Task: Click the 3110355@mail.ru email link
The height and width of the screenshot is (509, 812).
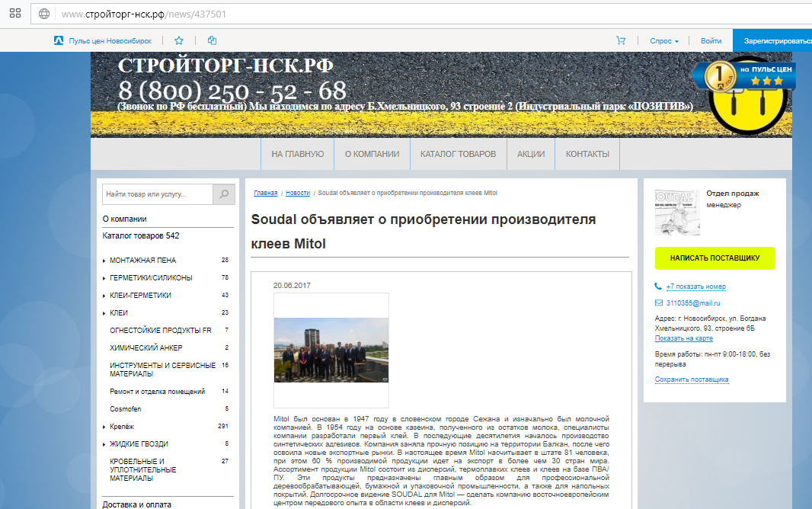Action: click(x=693, y=303)
